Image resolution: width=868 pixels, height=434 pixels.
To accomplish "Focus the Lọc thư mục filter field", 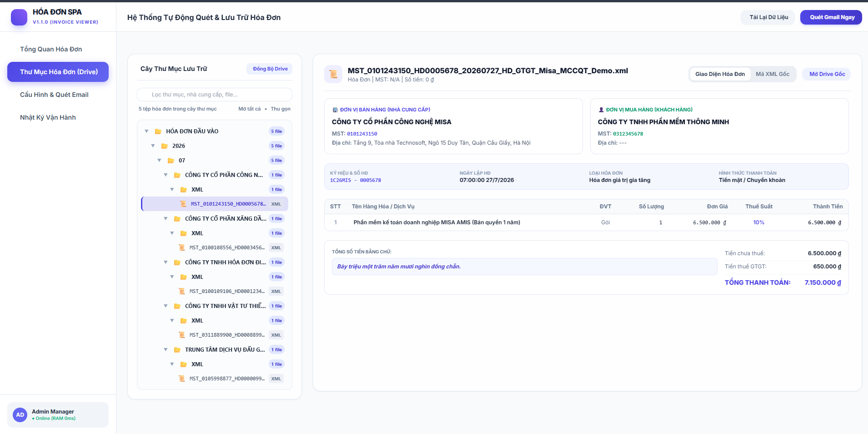I will [x=215, y=95].
